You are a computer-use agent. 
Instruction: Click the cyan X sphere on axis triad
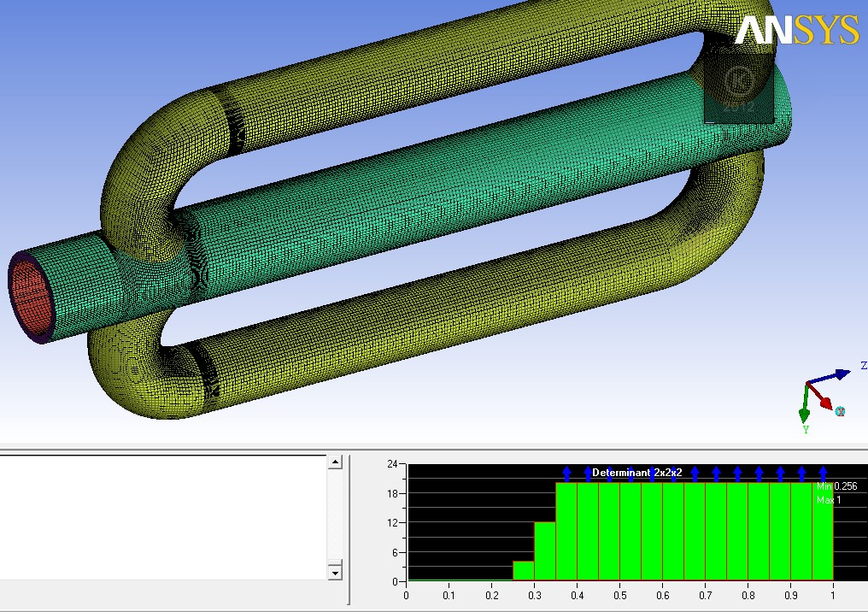coord(840,412)
